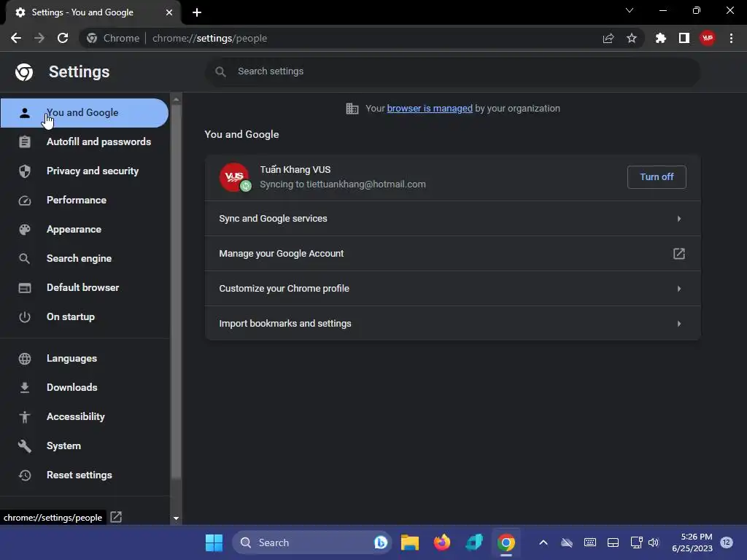Expand Import bookmarks and settings arrow
Viewport: 747px width, 560px height.
(679, 324)
